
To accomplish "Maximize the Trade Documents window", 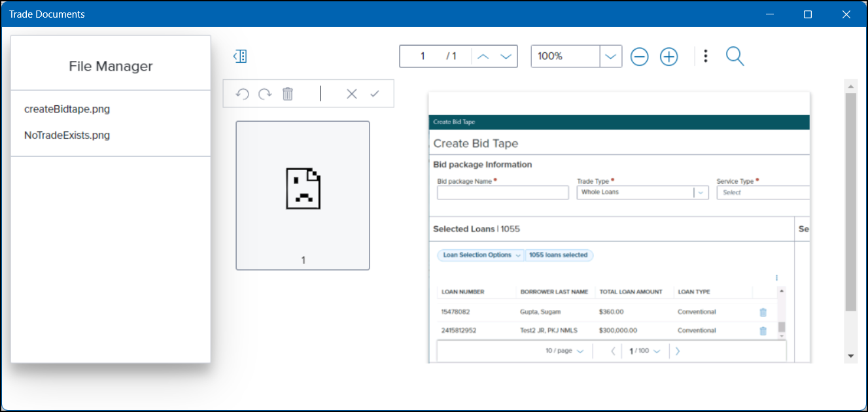I will (x=808, y=14).
